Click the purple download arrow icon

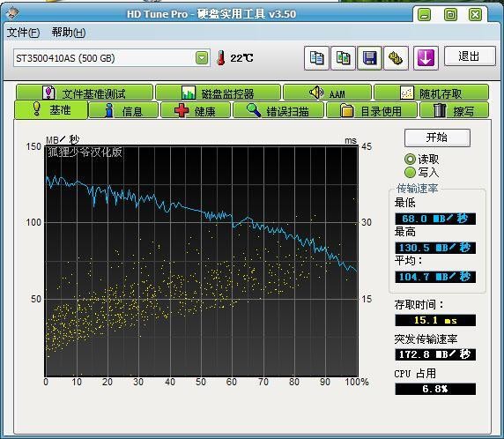(426, 58)
